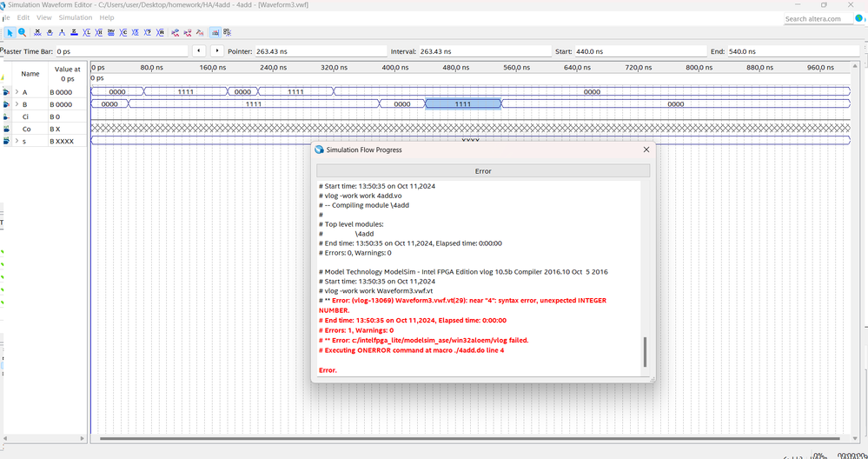
Task: Click 'Errors: 1, Warnings: 0' line
Action: (356, 330)
